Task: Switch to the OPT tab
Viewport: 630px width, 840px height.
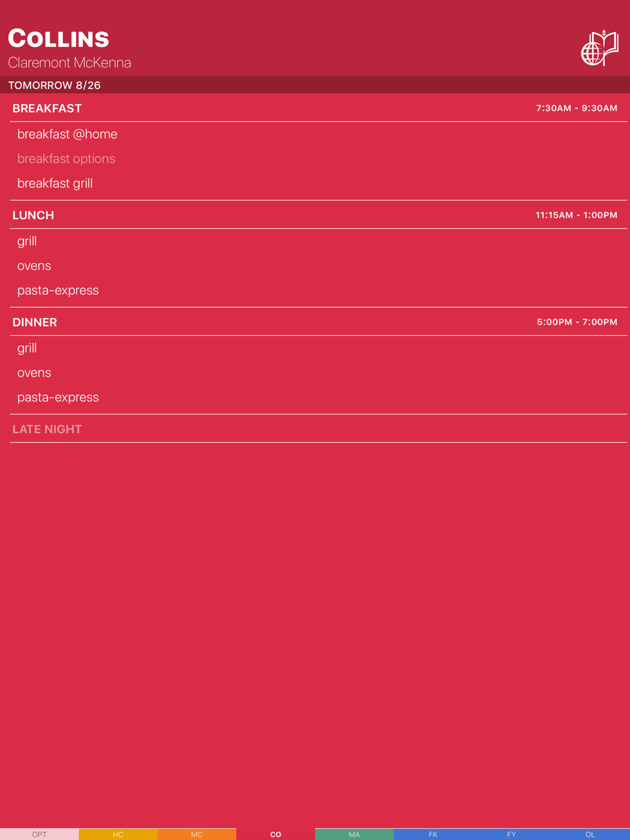Action: pyautogui.click(x=39, y=834)
